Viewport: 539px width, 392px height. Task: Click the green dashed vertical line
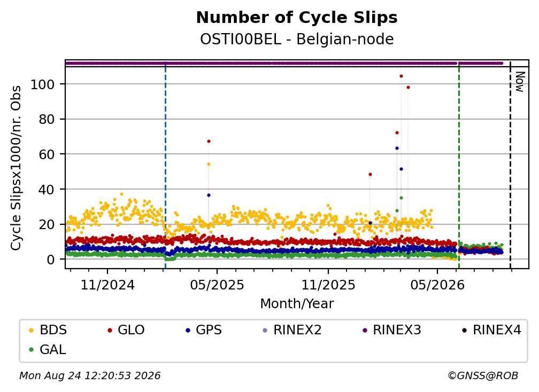pyautogui.click(x=459, y=165)
